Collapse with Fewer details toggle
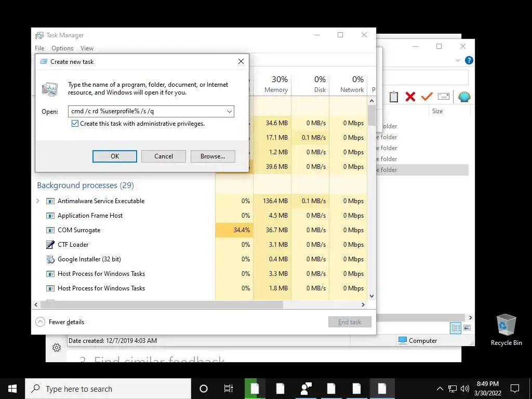 (x=60, y=322)
